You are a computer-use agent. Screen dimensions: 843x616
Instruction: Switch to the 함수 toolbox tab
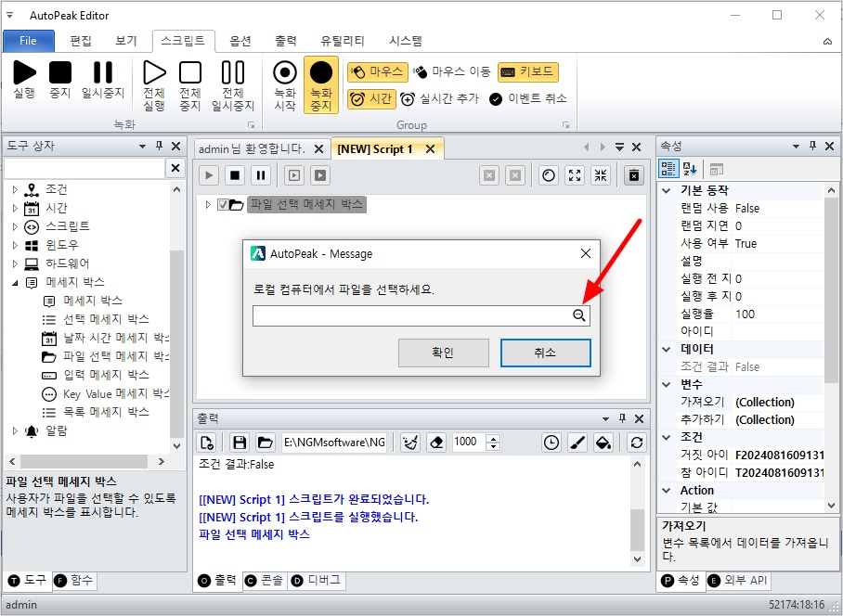(74, 581)
